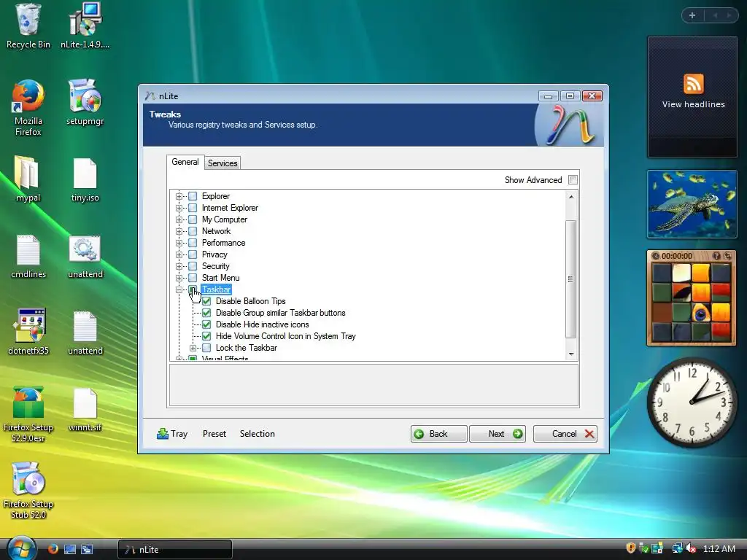Select the Firefox Setup 52.9.0esr icon
Screen dimensions: 747x560
(x=28, y=414)
